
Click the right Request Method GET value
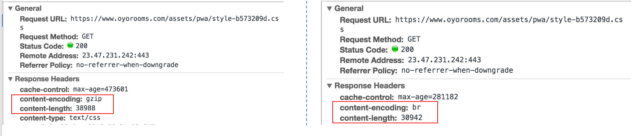414,39
